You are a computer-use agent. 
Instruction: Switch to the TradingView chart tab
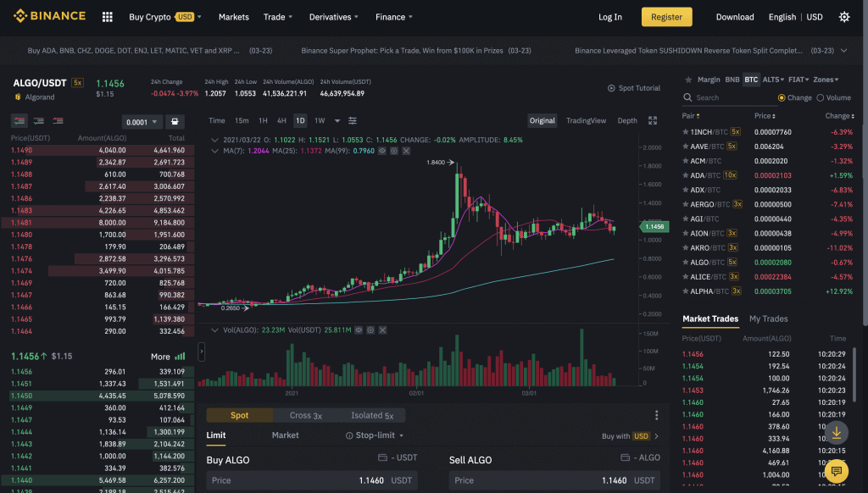[586, 120]
